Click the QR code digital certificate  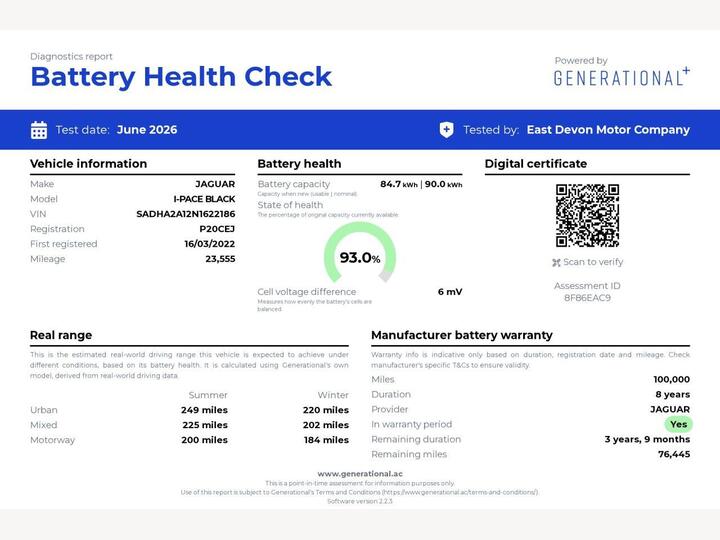[x=587, y=215]
